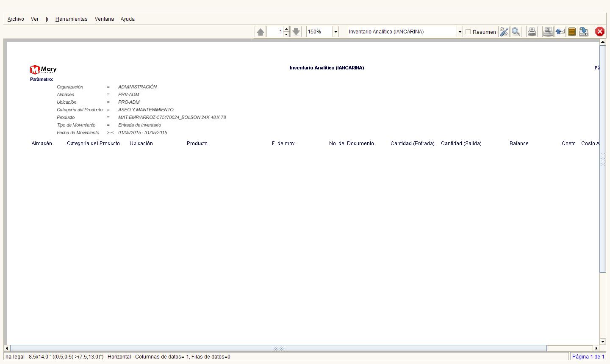
Task: Click the Mary logo in report
Action: (43, 69)
